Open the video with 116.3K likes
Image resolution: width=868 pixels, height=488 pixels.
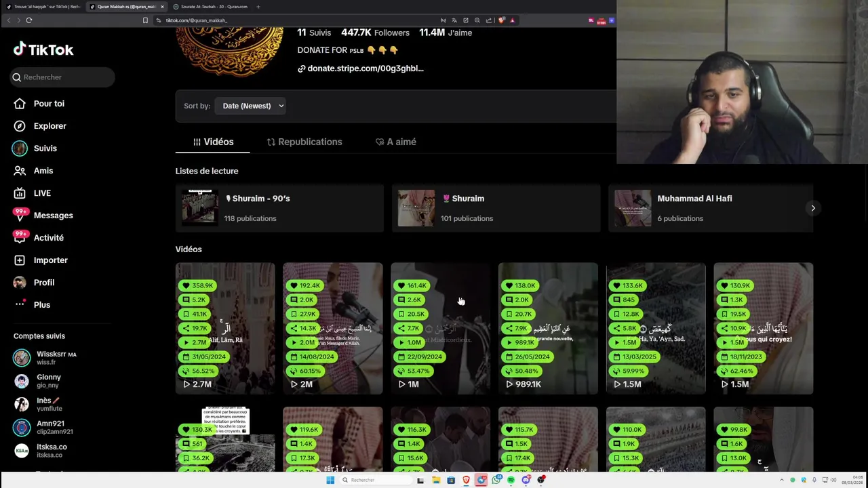tap(441, 439)
